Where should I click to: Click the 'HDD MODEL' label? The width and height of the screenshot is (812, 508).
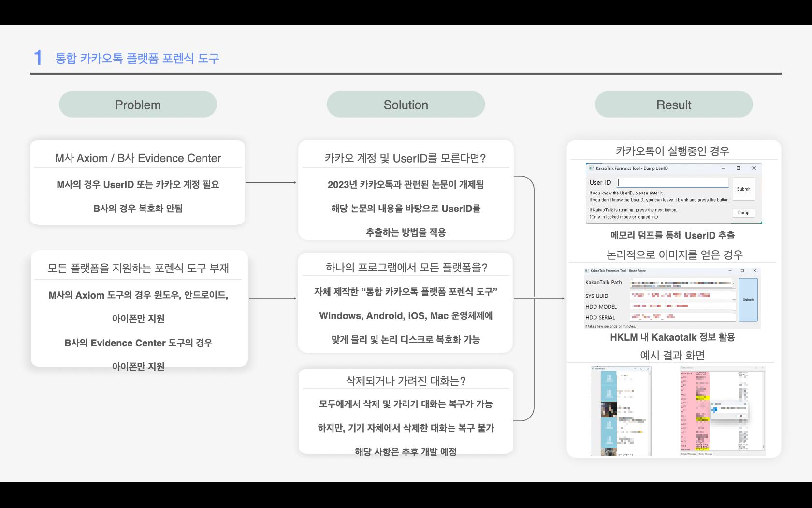pyautogui.click(x=601, y=307)
